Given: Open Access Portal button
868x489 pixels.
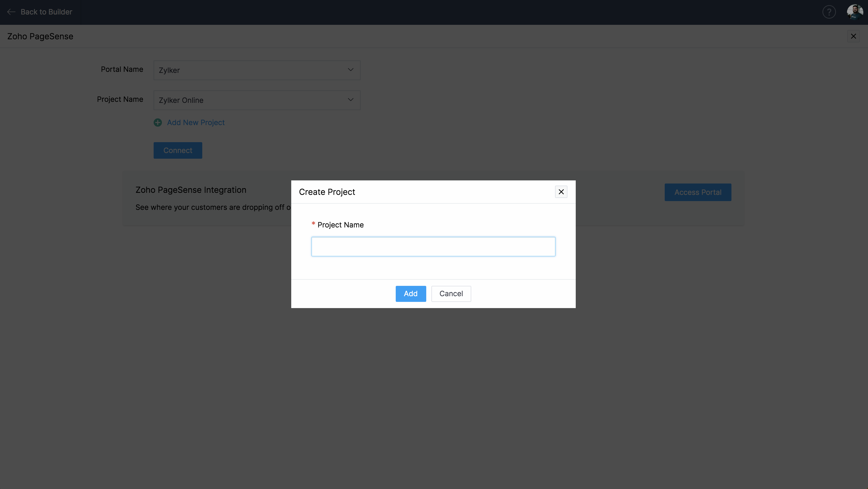Looking at the screenshot, I should pos(698,192).
